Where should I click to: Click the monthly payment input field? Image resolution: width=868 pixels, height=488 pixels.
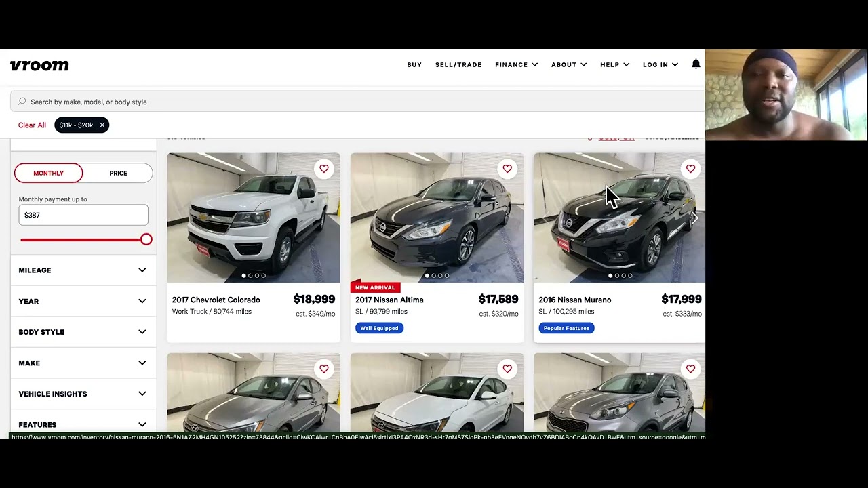point(83,215)
